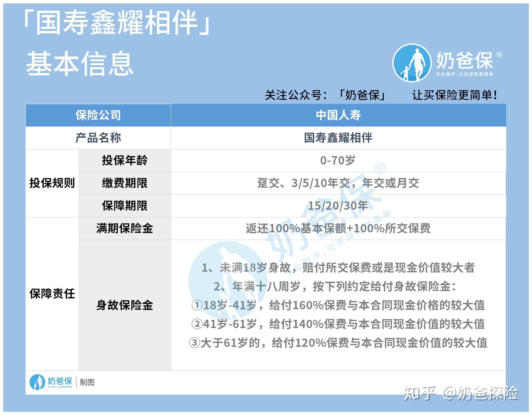Click the 缴费期限 label
Screen dimensions: 532x415
point(125,183)
